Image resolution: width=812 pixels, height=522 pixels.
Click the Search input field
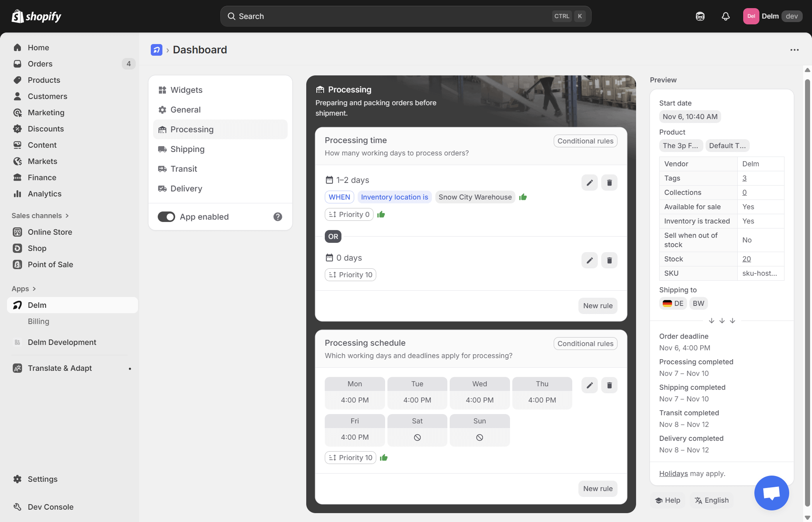click(387, 16)
